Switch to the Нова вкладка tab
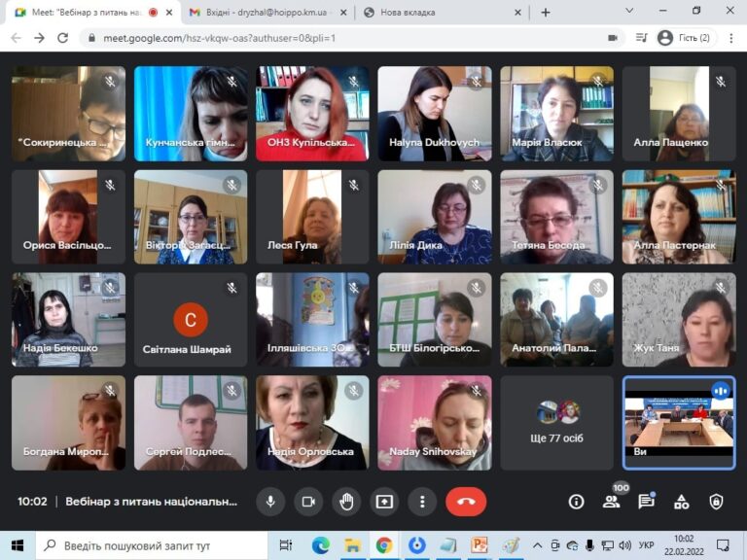The height and width of the screenshot is (560, 747). pyautogui.click(x=443, y=13)
